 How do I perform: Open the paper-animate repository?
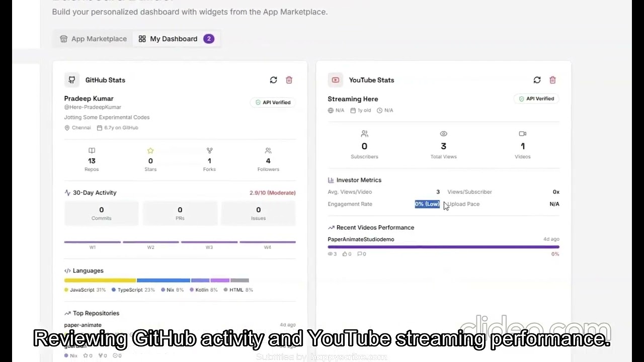point(83,325)
